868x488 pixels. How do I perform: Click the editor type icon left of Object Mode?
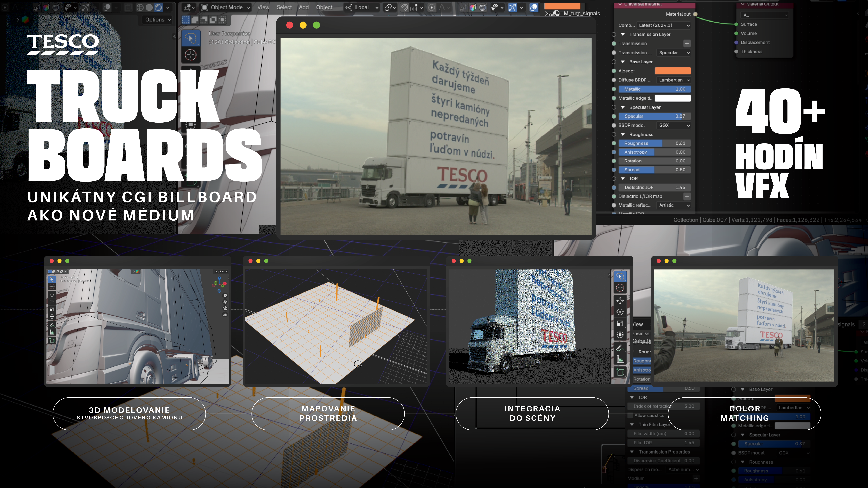tap(189, 7)
